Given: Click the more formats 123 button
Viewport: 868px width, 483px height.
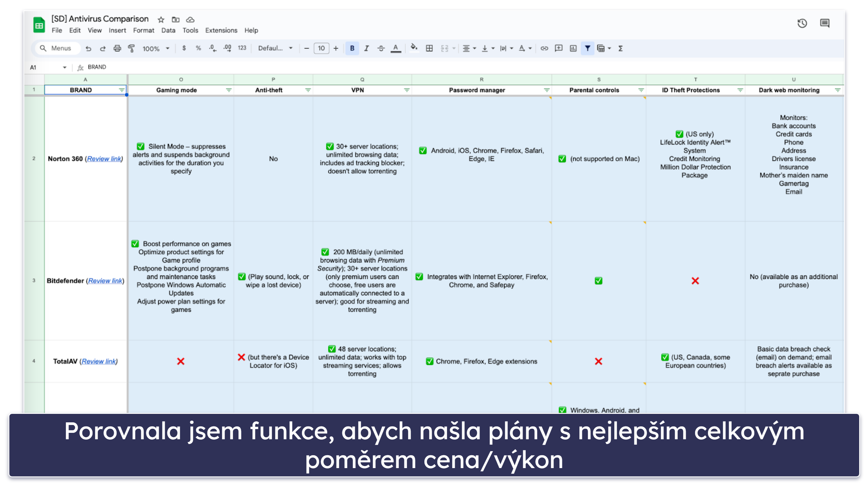Looking at the screenshot, I should [242, 48].
